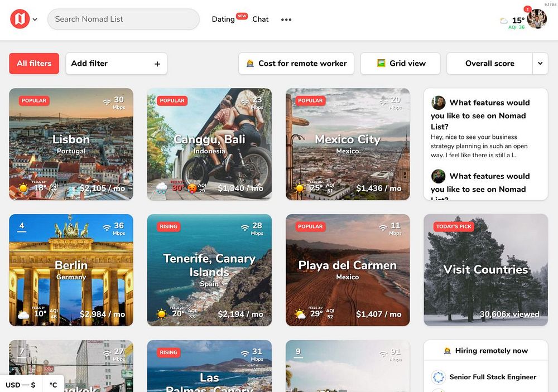Click the sun icon on Lisbon card
Image resolution: width=558 pixels, height=392 pixels.
pos(23,188)
